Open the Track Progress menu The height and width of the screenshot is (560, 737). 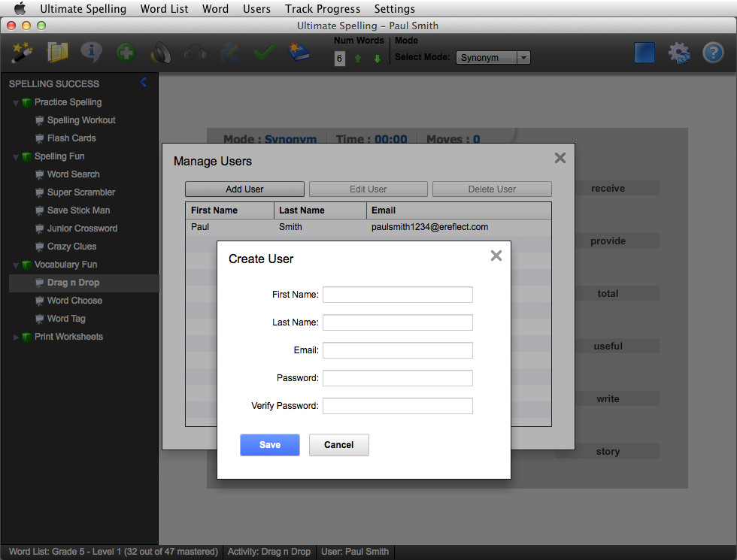click(x=323, y=9)
